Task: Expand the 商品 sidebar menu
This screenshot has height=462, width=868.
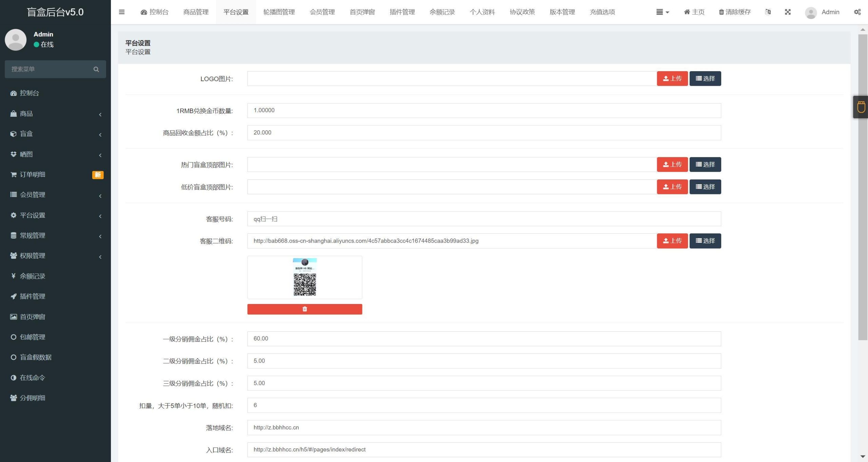Action: [x=55, y=113]
